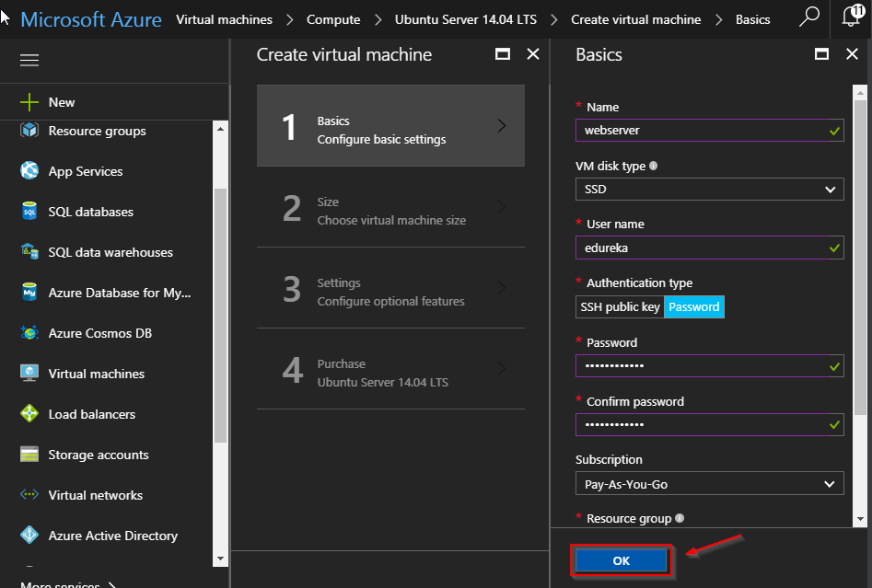Open step 3 Settings
This screenshot has width=872, height=588.
point(390,288)
